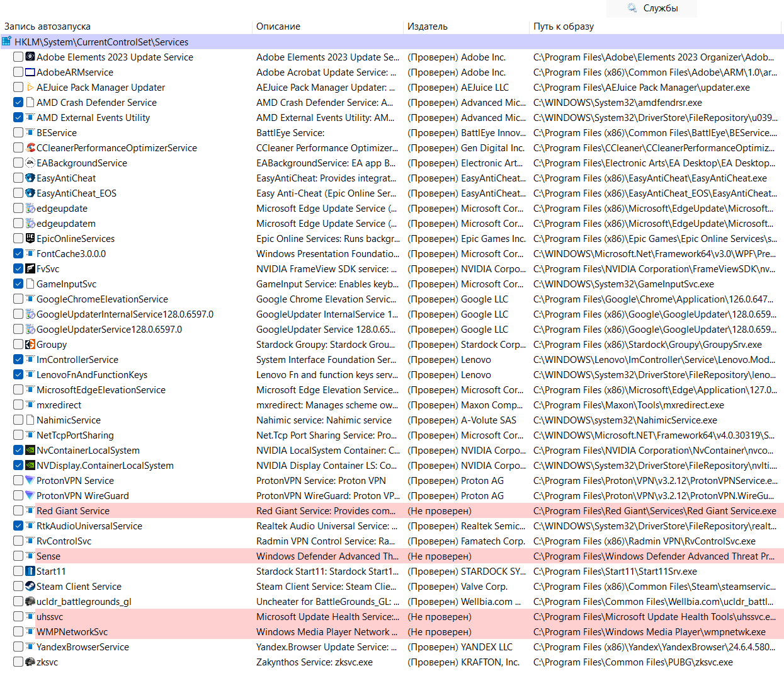Click the path 'C:\Program Files\Common Files\PUBG\zksvc.exe'
The width and height of the screenshot is (784, 673).
[633, 662]
